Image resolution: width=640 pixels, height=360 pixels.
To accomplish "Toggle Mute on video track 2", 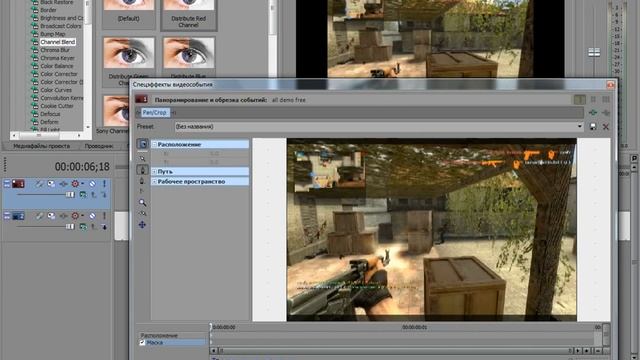I will (x=93, y=216).
